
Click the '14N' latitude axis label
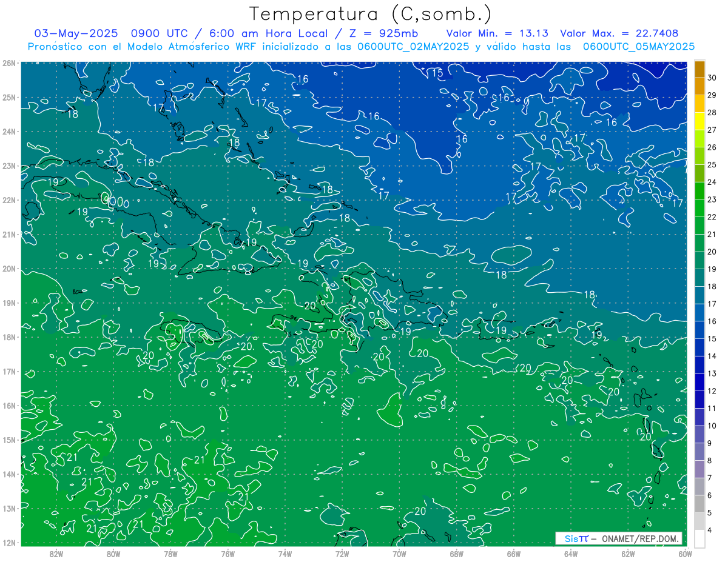9,474
